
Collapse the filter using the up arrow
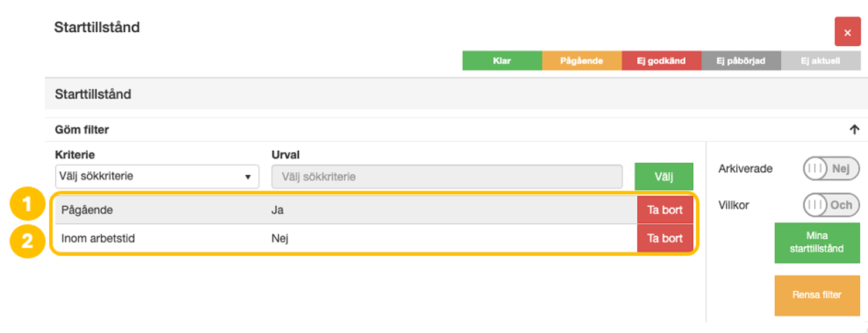click(854, 130)
